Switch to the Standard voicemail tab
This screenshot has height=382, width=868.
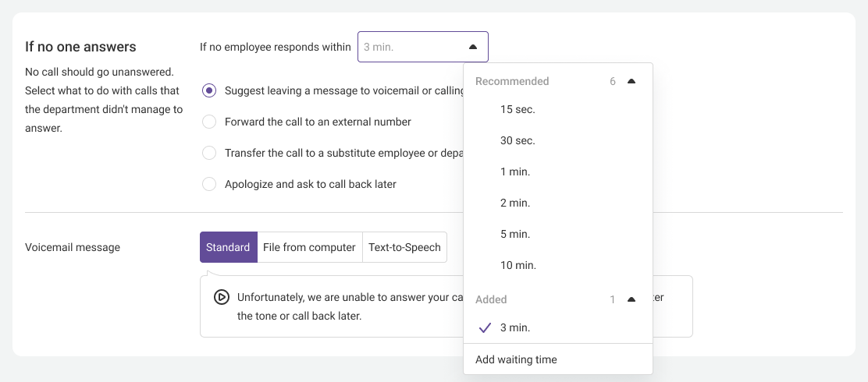tap(228, 247)
